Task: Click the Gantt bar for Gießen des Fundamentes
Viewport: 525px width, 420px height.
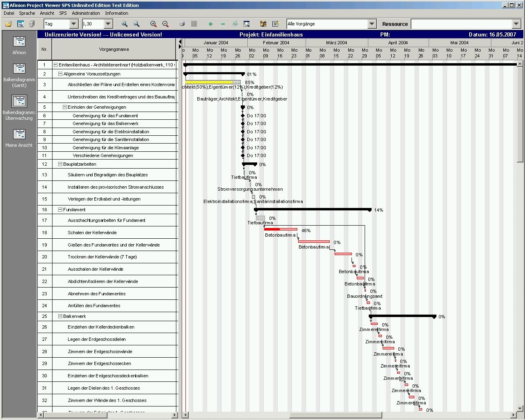Action: click(x=314, y=242)
